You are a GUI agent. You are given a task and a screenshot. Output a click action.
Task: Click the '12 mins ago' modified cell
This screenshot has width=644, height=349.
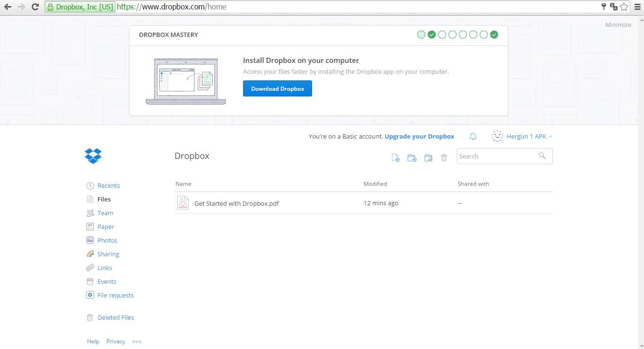[381, 203]
